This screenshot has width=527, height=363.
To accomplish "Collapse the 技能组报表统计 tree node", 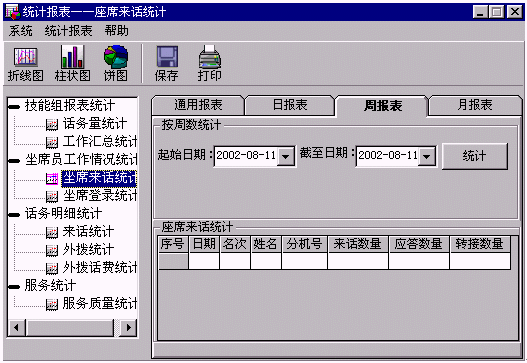I will [x=14, y=107].
